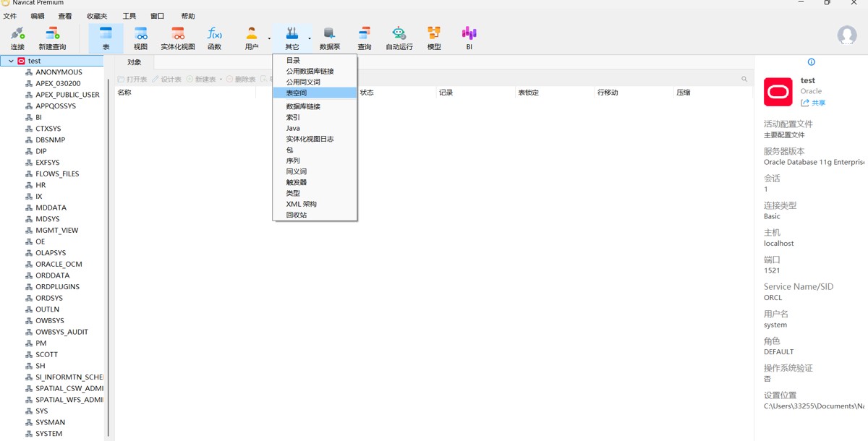Image resolution: width=868 pixels, height=441 pixels.
Task: Click the 函数 f(x) toolbar icon
Action: tap(214, 38)
